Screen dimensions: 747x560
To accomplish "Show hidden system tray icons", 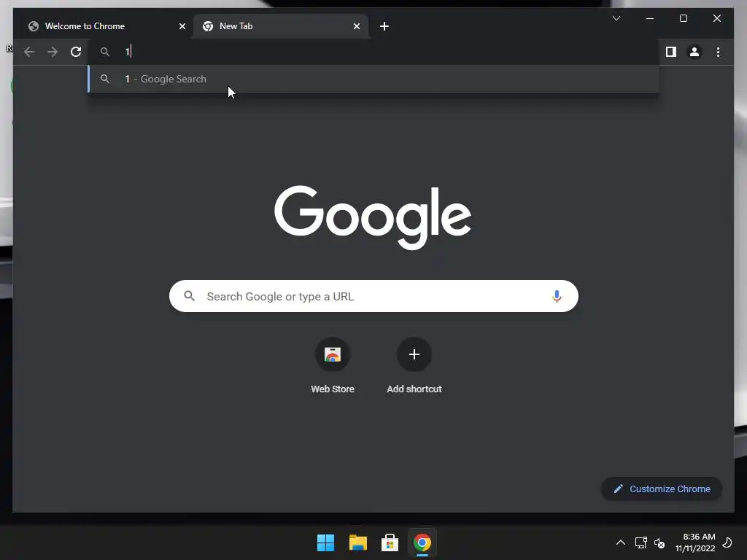I will click(x=620, y=542).
